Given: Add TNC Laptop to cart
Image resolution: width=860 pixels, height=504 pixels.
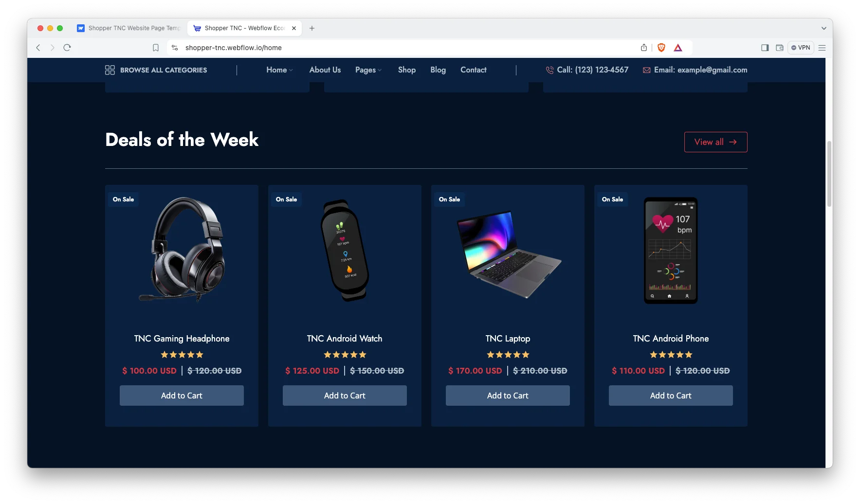Looking at the screenshot, I should (x=508, y=396).
